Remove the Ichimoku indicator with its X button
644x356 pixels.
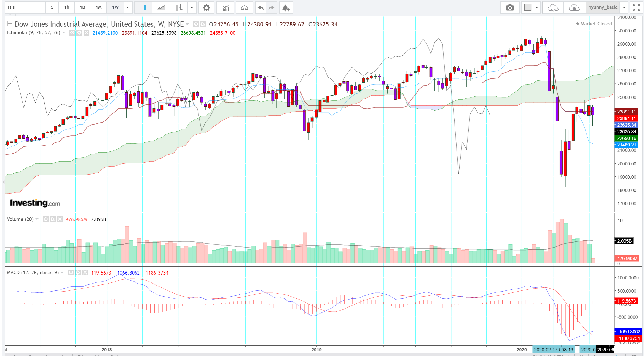86,33
